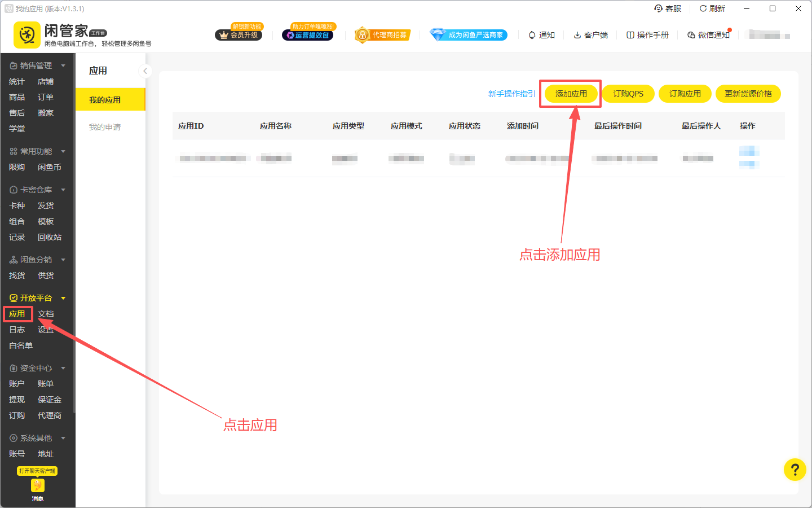Click the 刷新 refresh icon
Screen dimensions: 812x508
point(703,8)
